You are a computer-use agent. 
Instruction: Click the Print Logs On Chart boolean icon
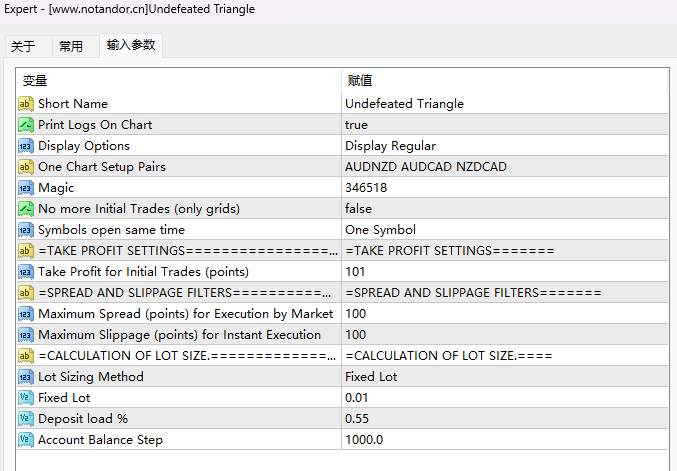[x=26, y=125]
